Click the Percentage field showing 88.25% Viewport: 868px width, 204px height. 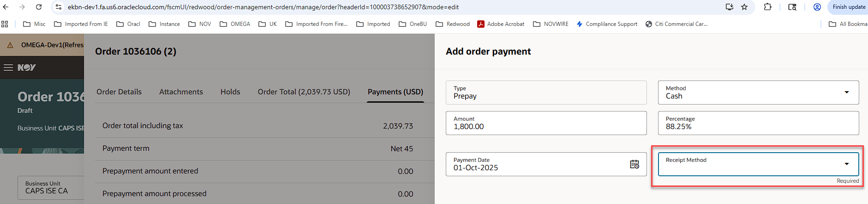758,123
